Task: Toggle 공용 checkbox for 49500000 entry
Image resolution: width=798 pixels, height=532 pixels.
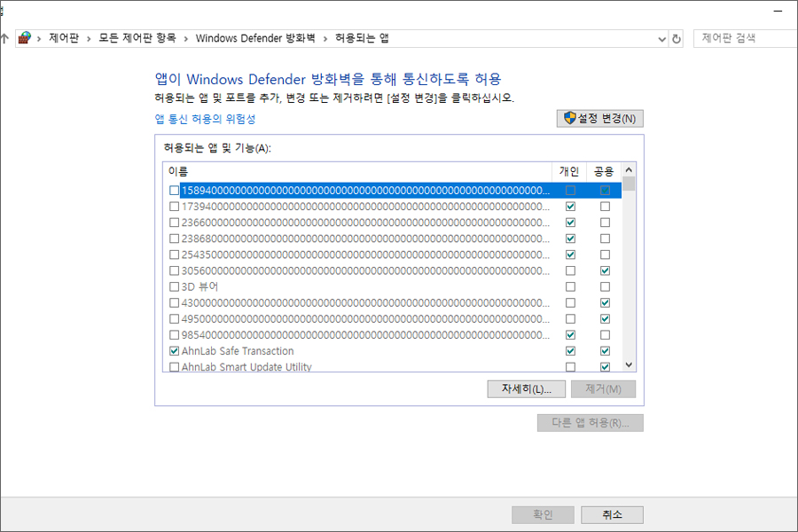Action: [x=605, y=318]
